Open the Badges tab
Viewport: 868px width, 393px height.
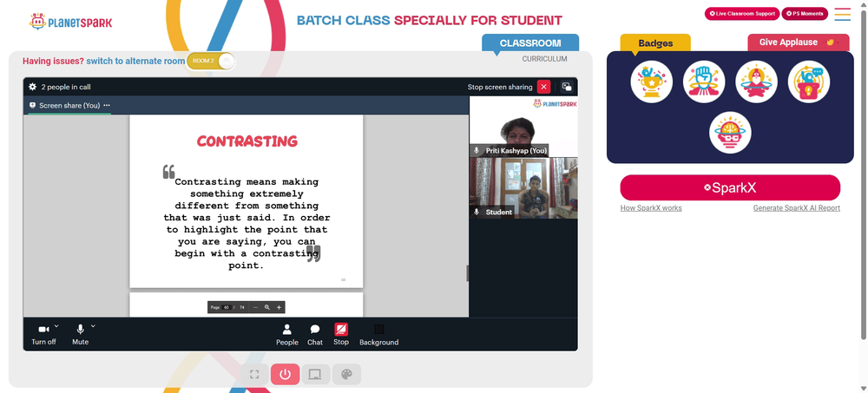pos(655,43)
